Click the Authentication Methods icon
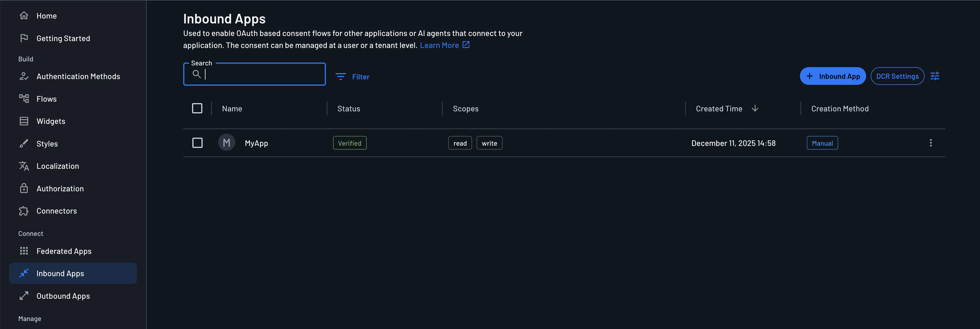Viewport: 980px width, 329px height. (24, 76)
